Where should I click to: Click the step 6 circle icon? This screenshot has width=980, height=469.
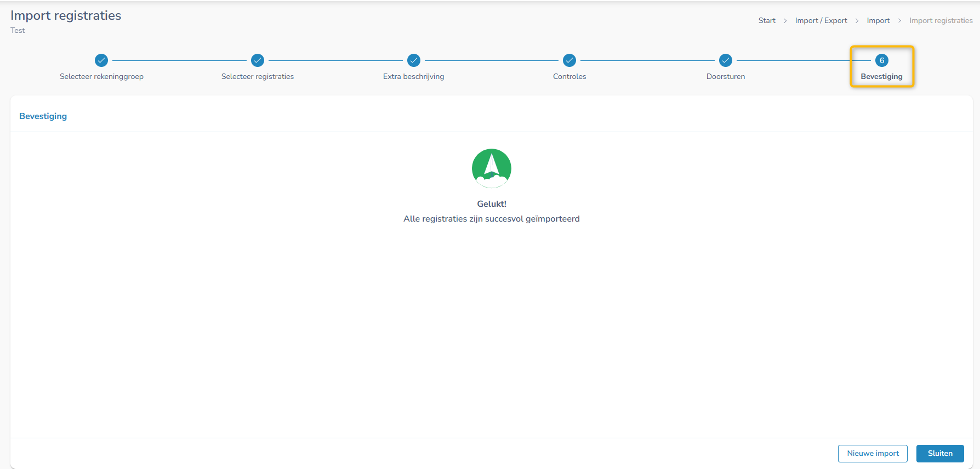[881, 60]
